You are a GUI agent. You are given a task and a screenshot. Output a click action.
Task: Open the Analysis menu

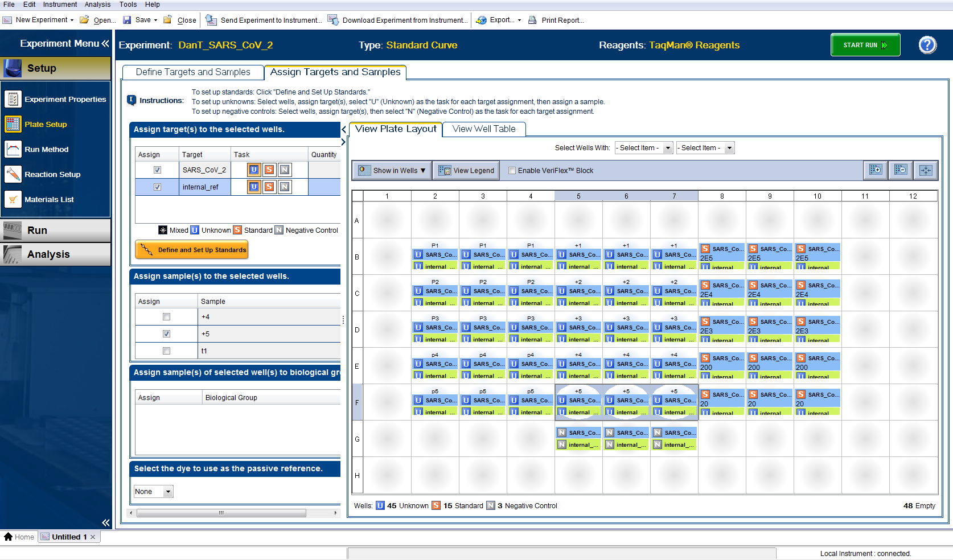point(97,5)
